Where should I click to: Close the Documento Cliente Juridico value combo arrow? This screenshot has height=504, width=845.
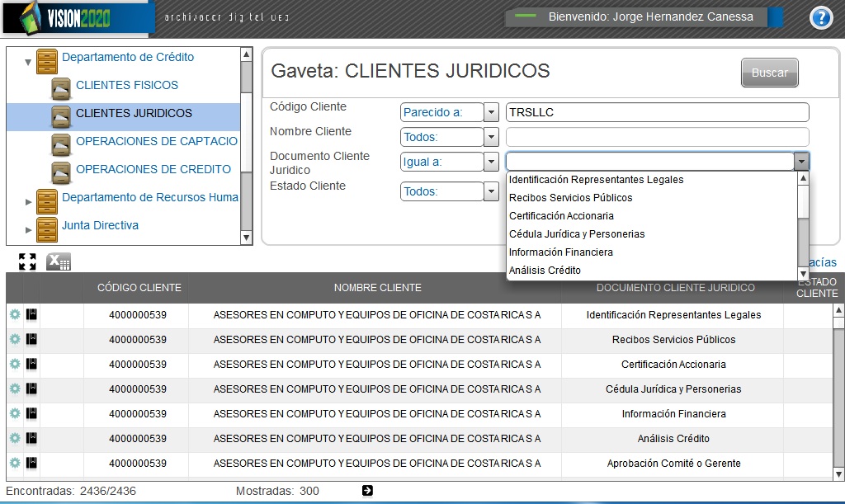click(x=801, y=162)
